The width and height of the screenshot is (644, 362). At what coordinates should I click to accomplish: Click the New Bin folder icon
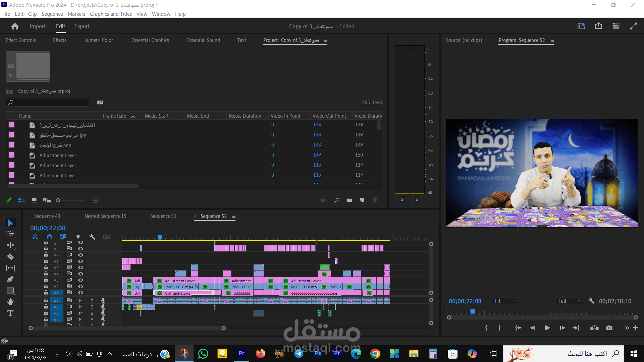click(349, 200)
